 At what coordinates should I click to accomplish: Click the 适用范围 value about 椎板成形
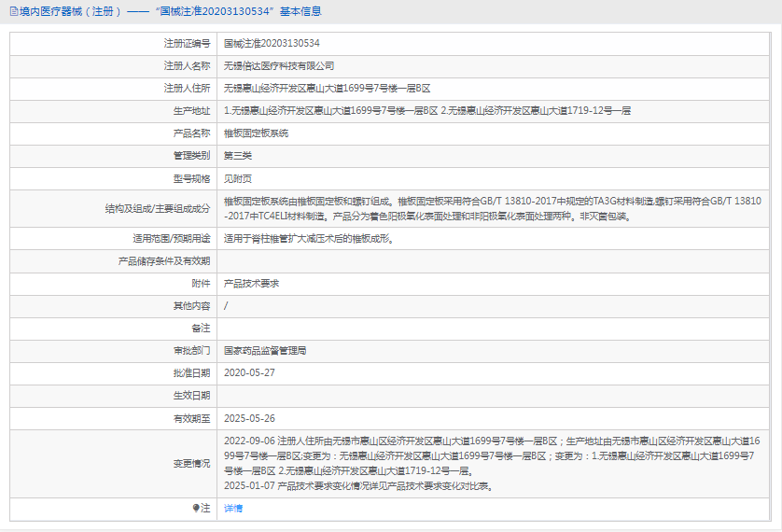(x=309, y=239)
